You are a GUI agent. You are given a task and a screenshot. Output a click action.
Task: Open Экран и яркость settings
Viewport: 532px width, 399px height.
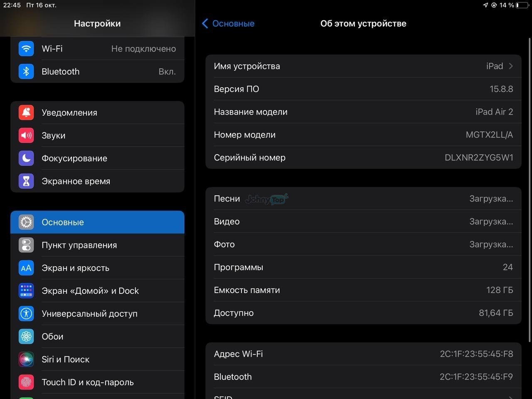point(97,268)
